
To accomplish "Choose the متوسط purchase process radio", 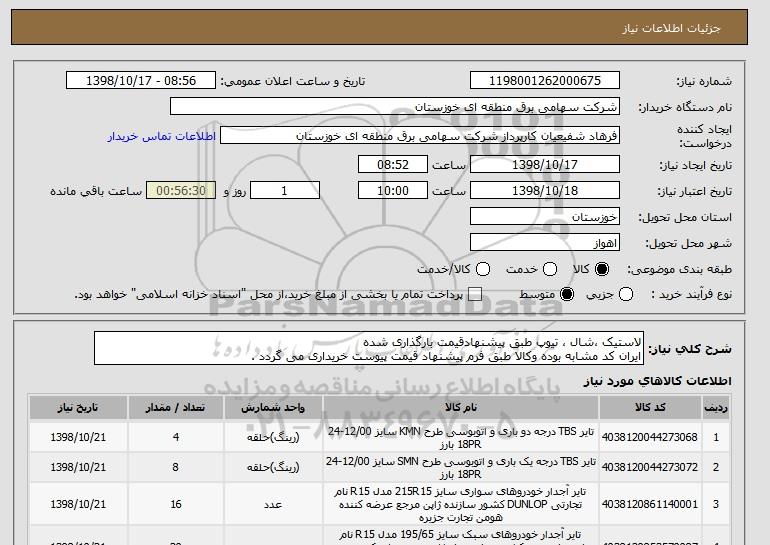I will click(x=567, y=295).
